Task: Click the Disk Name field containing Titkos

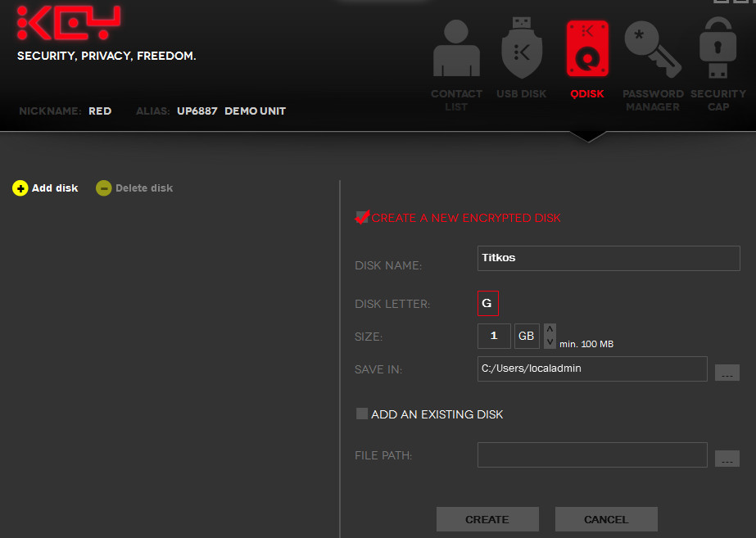Action: coord(608,258)
